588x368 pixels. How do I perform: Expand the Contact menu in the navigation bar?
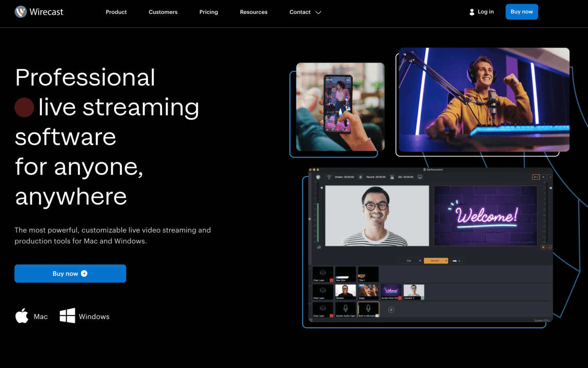[305, 12]
